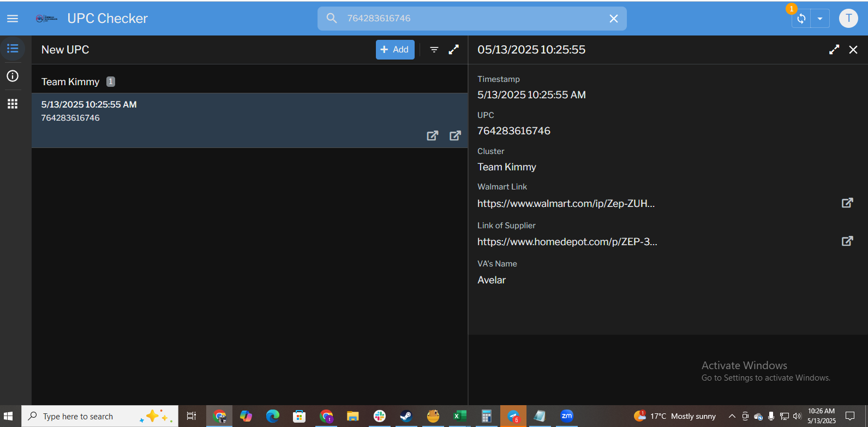Screen dimensions: 868x427
Task: Expand the sync dropdown arrow
Action: 819,19
